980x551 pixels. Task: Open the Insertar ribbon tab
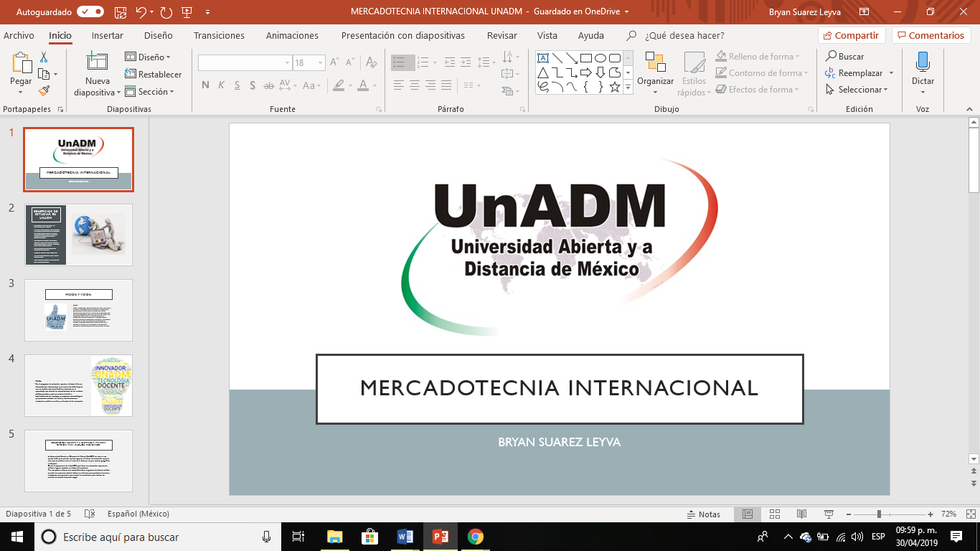coord(107,35)
